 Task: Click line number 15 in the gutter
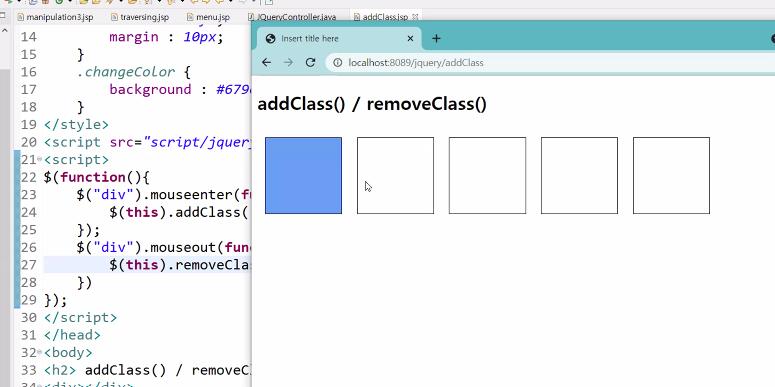tap(29, 54)
